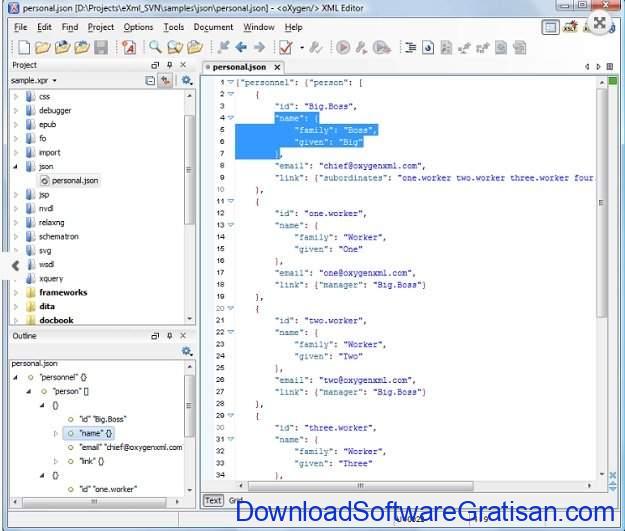Toggle the fold marker on line 31
This screenshot has width=625, height=531.
[230, 439]
